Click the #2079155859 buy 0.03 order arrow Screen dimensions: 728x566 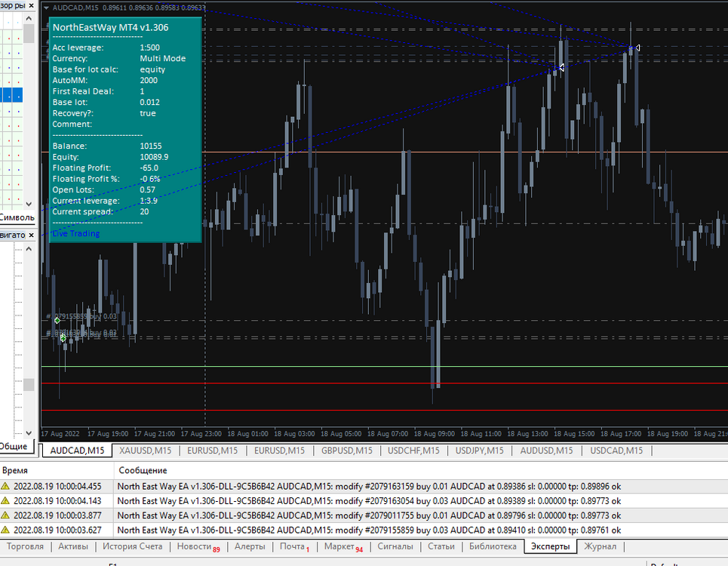(x=57, y=321)
